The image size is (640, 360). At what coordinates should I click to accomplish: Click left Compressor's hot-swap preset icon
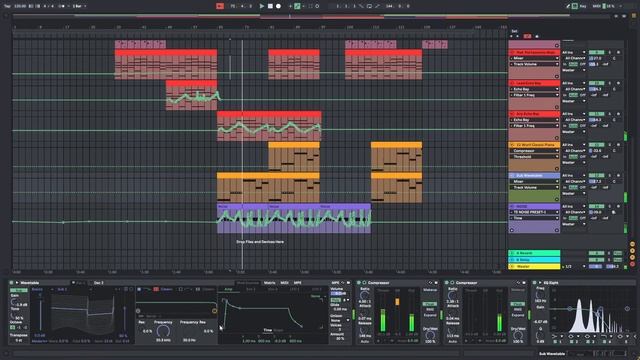430,282
